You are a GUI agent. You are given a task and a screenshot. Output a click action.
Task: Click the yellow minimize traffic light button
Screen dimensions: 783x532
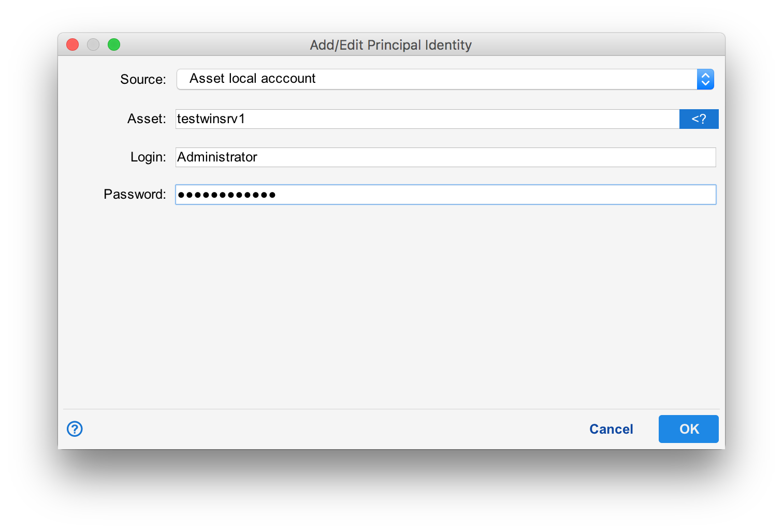[x=93, y=45]
